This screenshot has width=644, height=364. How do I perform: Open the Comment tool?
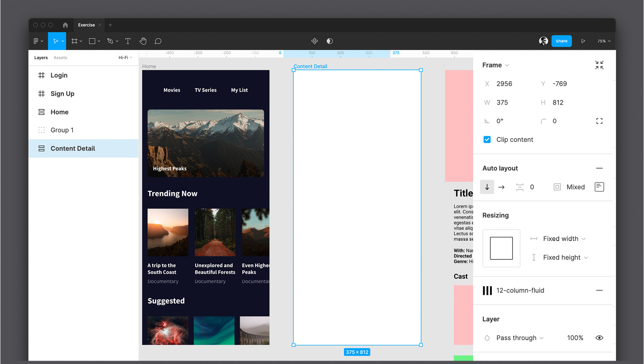pyautogui.click(x=158, y=41)
